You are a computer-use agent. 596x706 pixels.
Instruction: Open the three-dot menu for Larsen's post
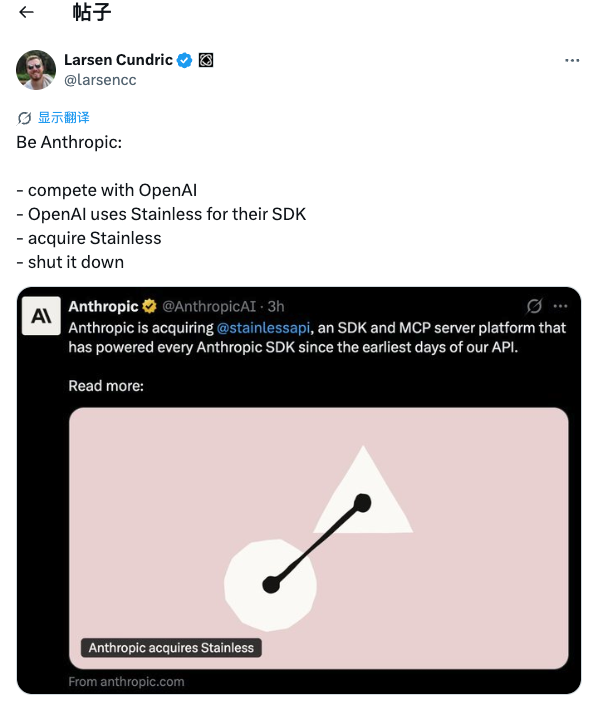coord(572,60)
